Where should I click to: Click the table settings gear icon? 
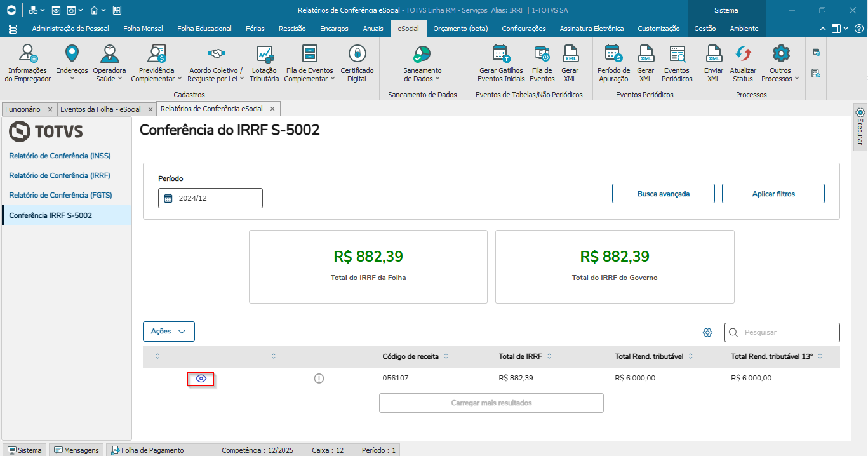pos(708,333)
